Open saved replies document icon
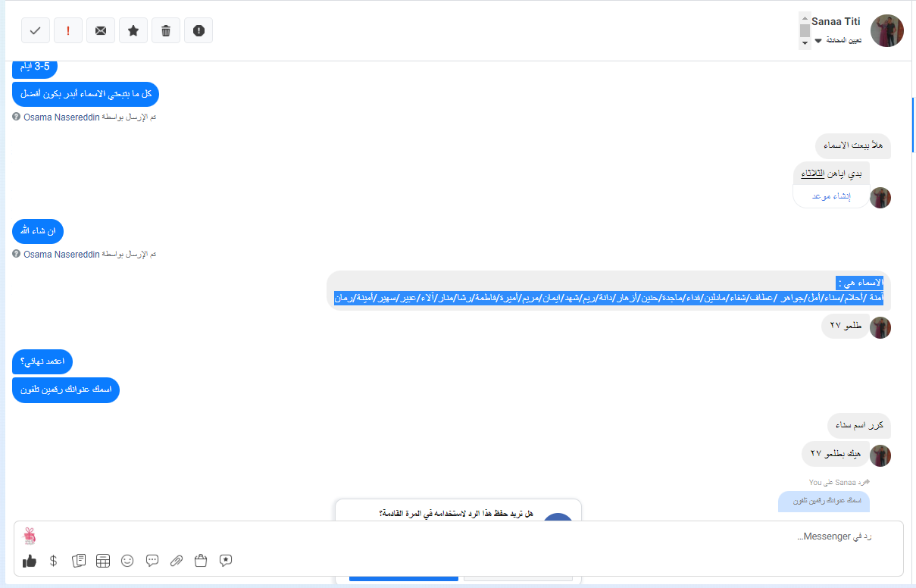This screenshot has height=588, width=916. [79, 561]
